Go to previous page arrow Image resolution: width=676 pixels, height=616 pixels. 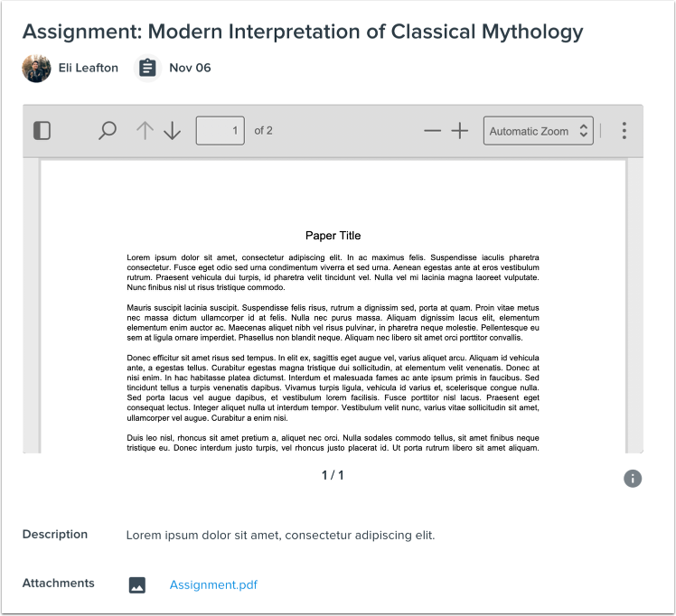coord(145,131)
